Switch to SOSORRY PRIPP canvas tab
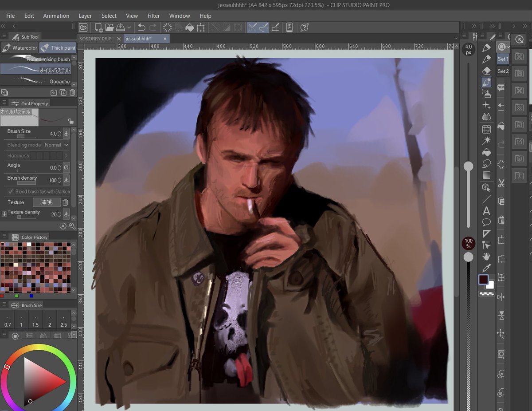 (x=100, y=39)
